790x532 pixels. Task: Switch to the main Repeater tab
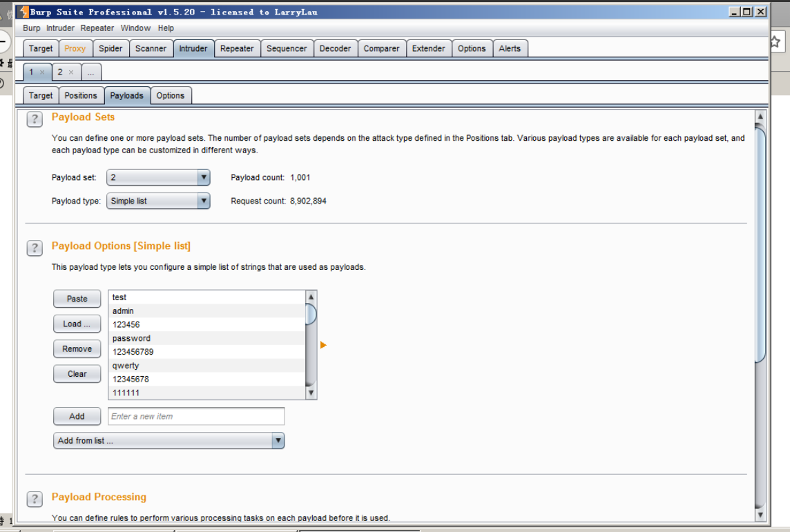click(237, 48)
